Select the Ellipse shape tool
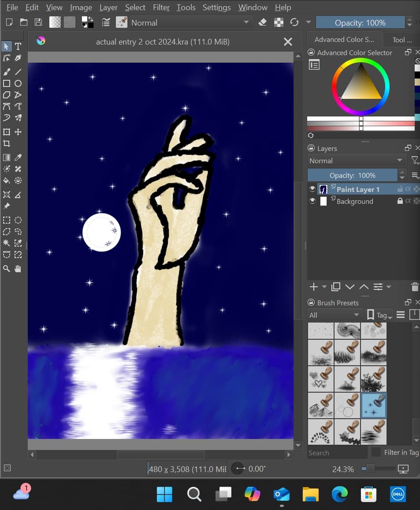Screen dimensions: 420x510 pos(18,83)
